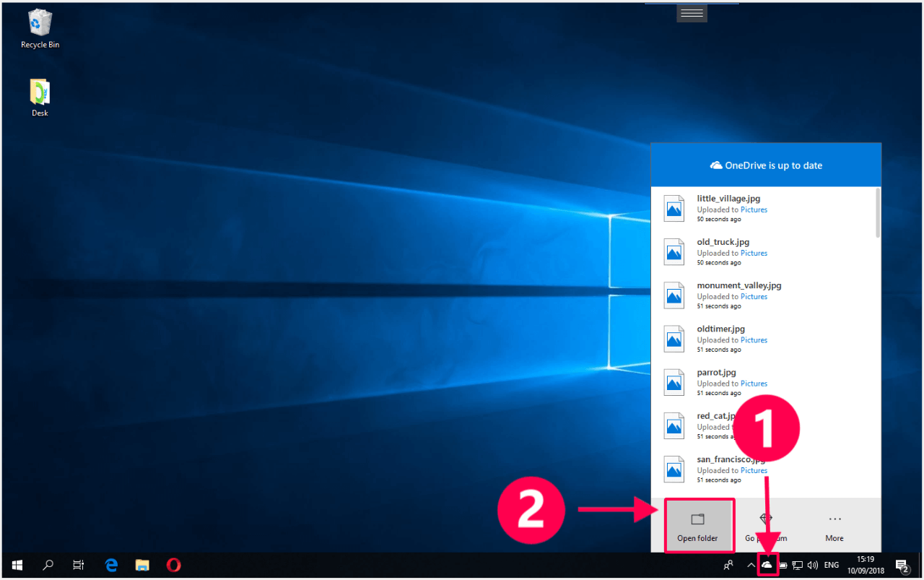Open the Action Center notifications icon
Screen dimensions: 924x580
pos(902,565)
